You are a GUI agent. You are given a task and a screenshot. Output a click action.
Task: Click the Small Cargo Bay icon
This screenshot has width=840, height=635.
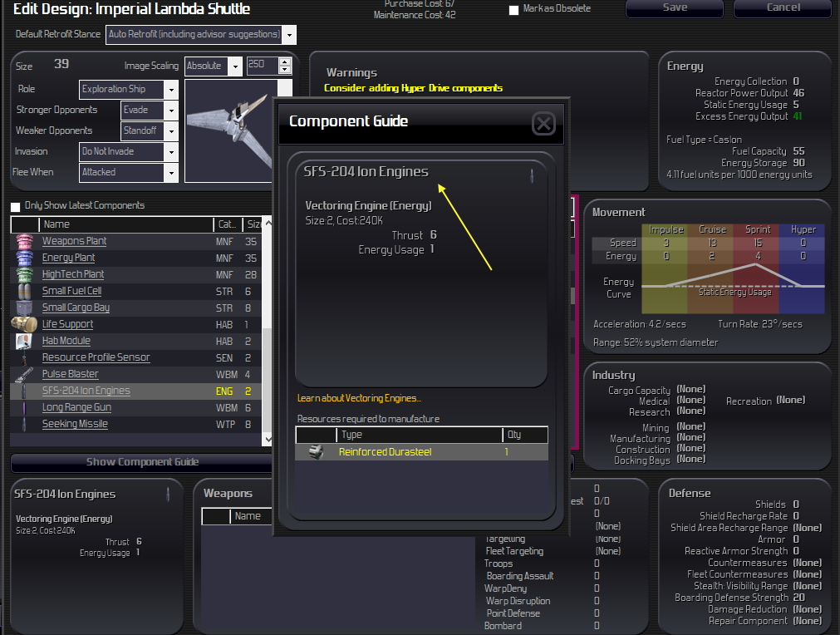[25, 308]
